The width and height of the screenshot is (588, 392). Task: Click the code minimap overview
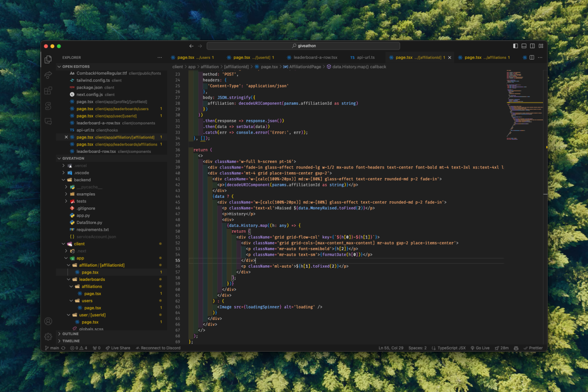click(524, 106)
